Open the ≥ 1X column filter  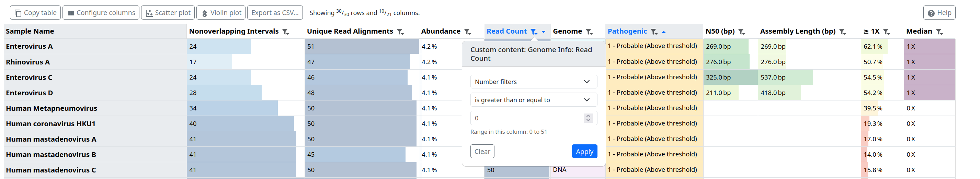click(x=886, y=32)
